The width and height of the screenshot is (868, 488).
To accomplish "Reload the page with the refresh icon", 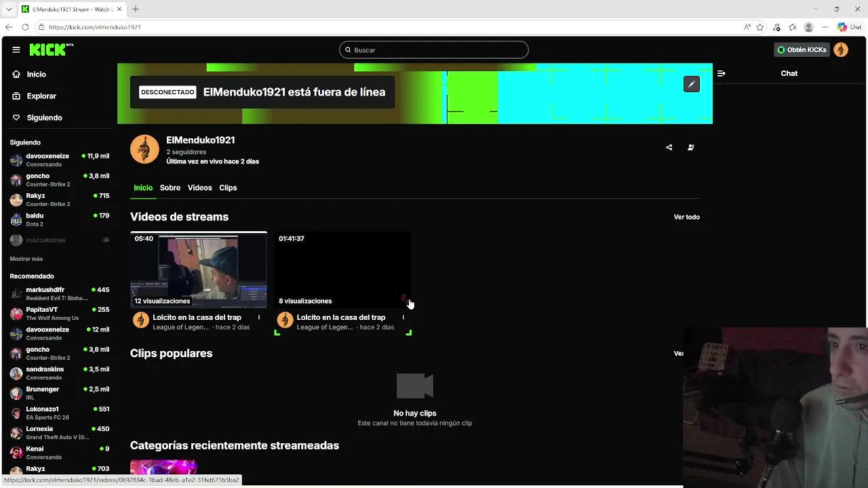I will coord(25,27).
